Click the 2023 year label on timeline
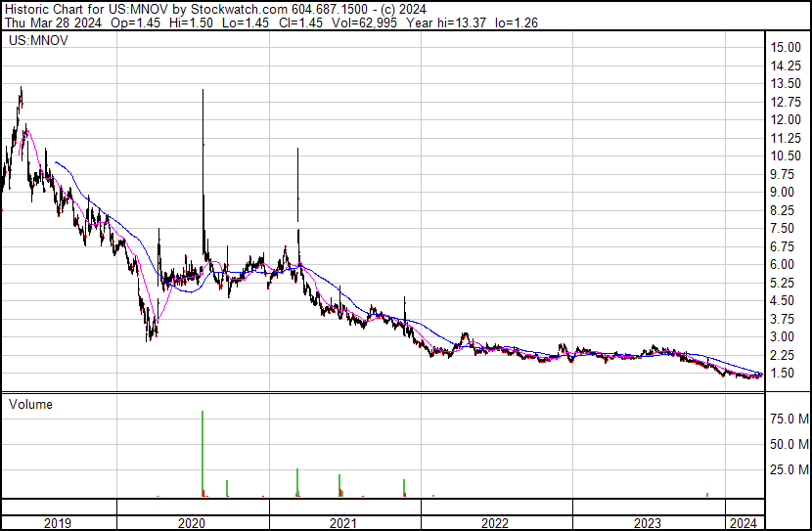This screenshot has width=812, height=531. pos(648,523)
